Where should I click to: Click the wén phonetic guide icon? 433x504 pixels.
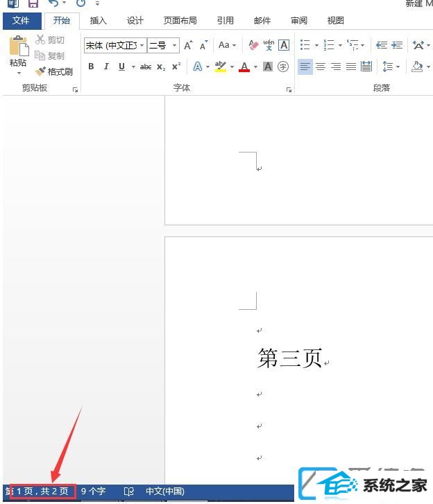point(269,45)
